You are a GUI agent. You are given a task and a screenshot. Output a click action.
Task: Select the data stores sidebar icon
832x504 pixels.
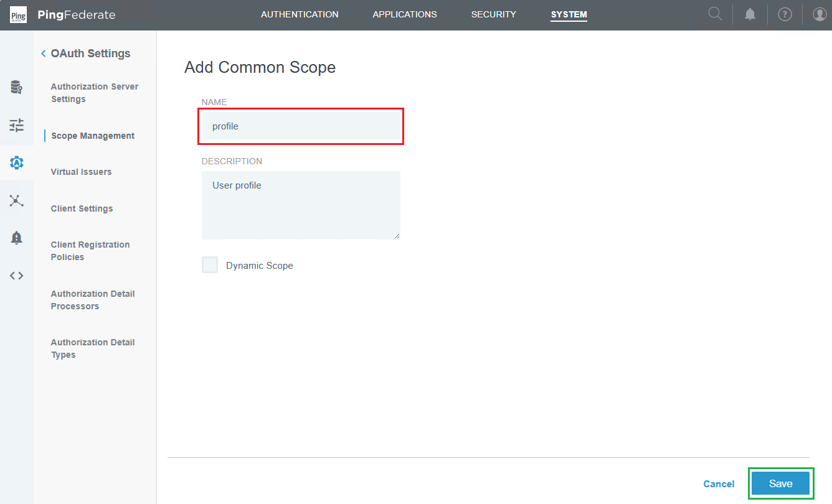[x=17, y=87]
